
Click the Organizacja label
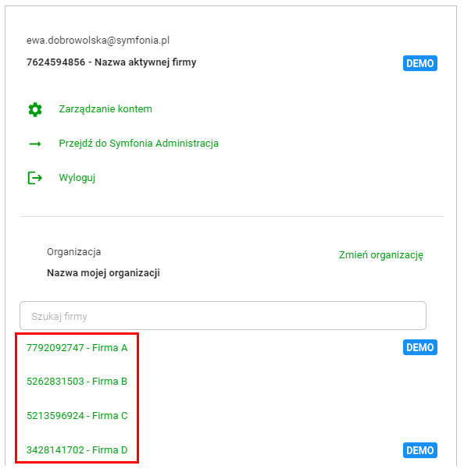[x=74, y=252]
